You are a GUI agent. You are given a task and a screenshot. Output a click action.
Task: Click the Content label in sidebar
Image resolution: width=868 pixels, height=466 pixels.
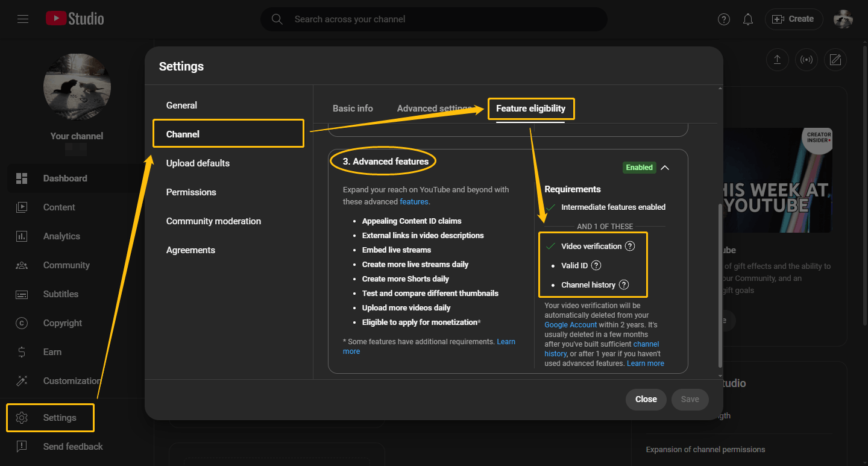coord(59,207)
